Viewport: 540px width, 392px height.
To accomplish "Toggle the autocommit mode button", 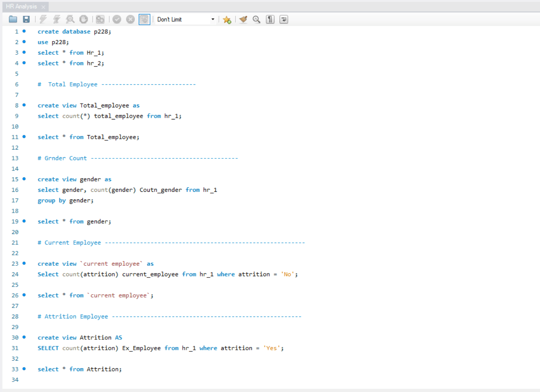I will click(x=144, y=19).
